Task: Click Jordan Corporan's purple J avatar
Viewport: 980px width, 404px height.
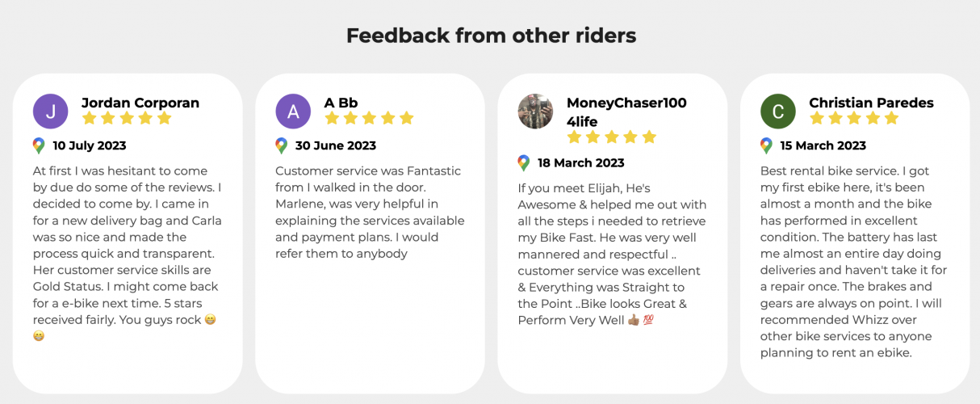Action: tap(51, 112)
